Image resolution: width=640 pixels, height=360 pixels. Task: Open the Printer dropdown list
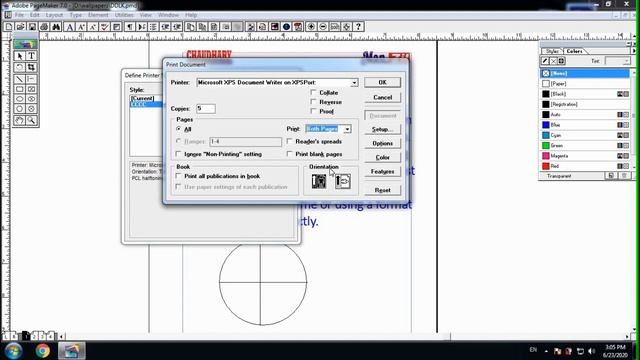pyautogui.click(x=354, y=82)
